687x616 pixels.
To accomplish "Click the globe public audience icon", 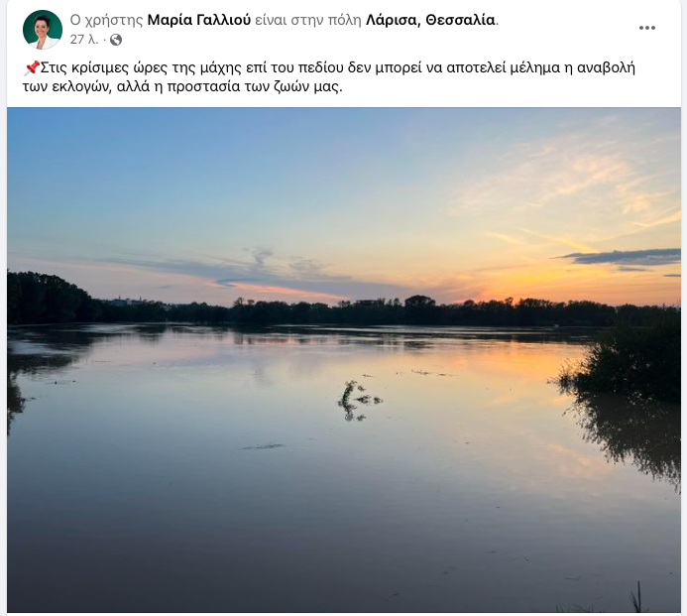I will pos(116,40).
